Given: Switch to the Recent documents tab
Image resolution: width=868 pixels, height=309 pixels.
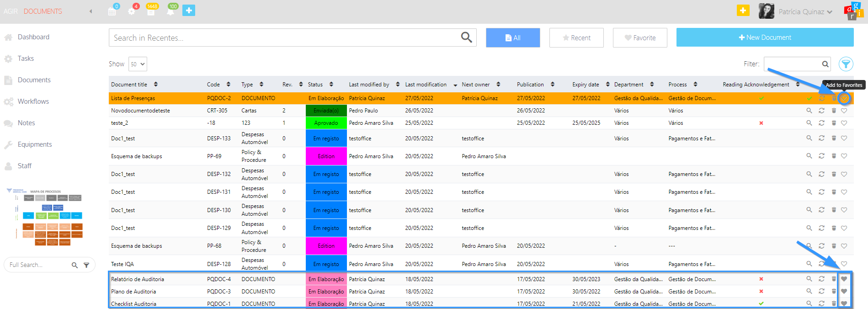Looking at the screenshot, I should pos(576,37).
